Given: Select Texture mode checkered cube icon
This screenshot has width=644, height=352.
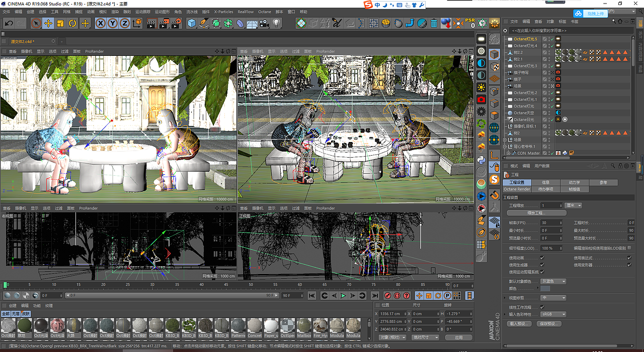Looking at the screenshot, I should (495, 66).
